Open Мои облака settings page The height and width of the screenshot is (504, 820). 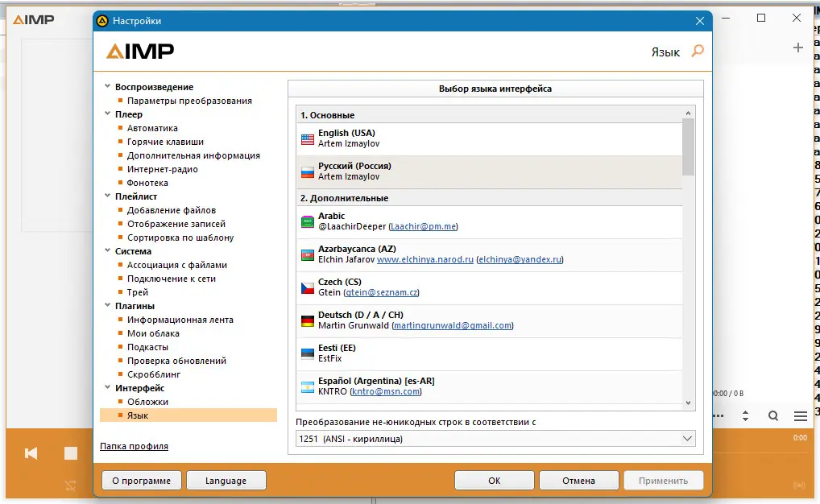tap(153, 333)
